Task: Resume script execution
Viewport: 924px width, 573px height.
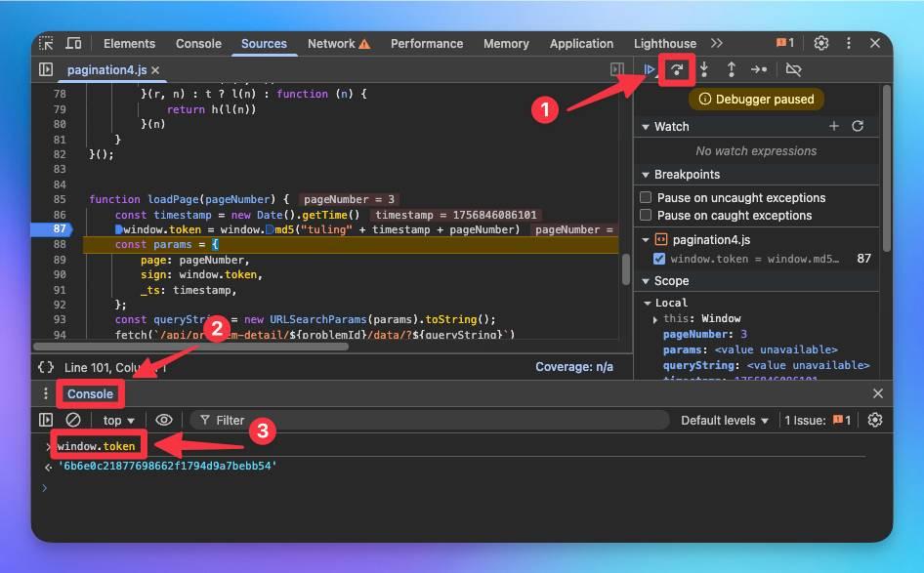Action: pos(650,69)
